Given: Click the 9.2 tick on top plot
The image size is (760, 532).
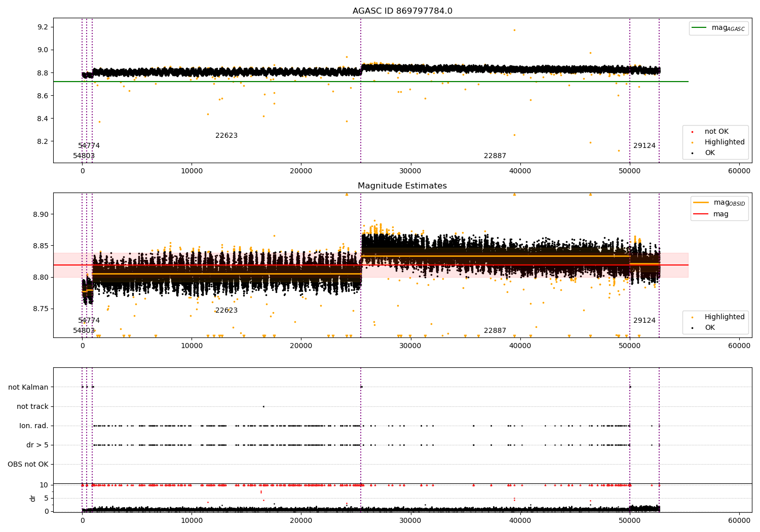Looking at the screenshot, I should [x=43, y=27].
